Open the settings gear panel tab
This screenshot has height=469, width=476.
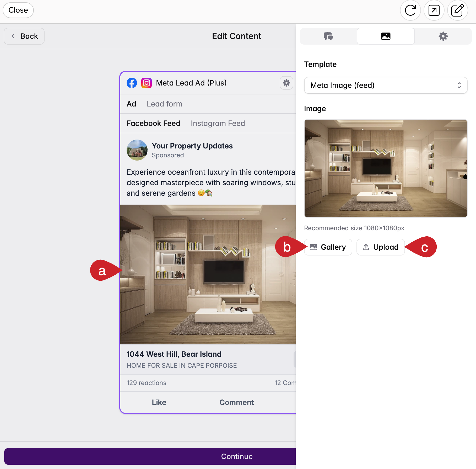click(443, 36)
